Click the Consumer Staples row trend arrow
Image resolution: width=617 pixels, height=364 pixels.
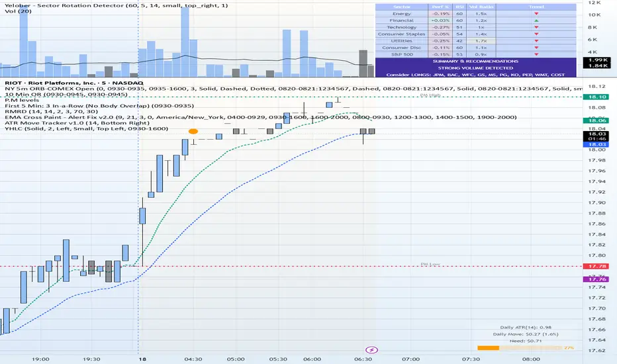coord(536,34)
